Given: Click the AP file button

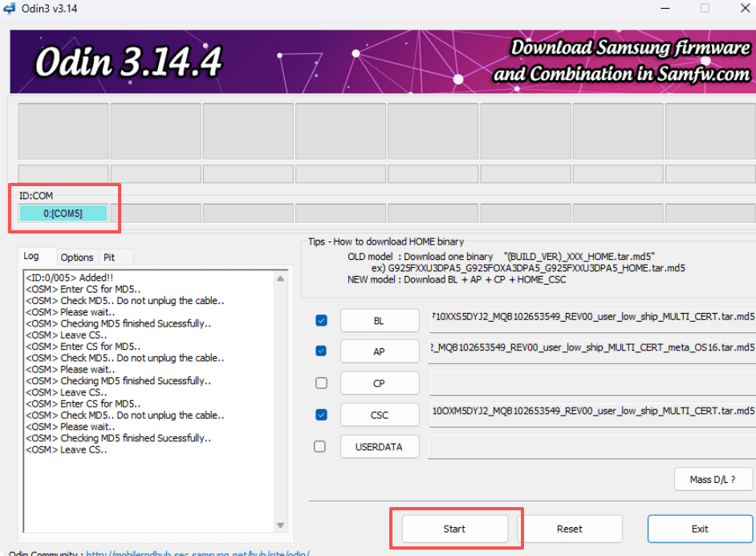Looking at the screenshot, I should pos(380,351).
